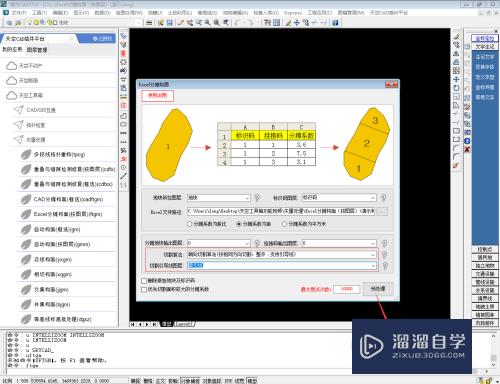
Task: Toggle 捕捉 snap in status bar
Action: pyautogui.click(x=135, y=381)
